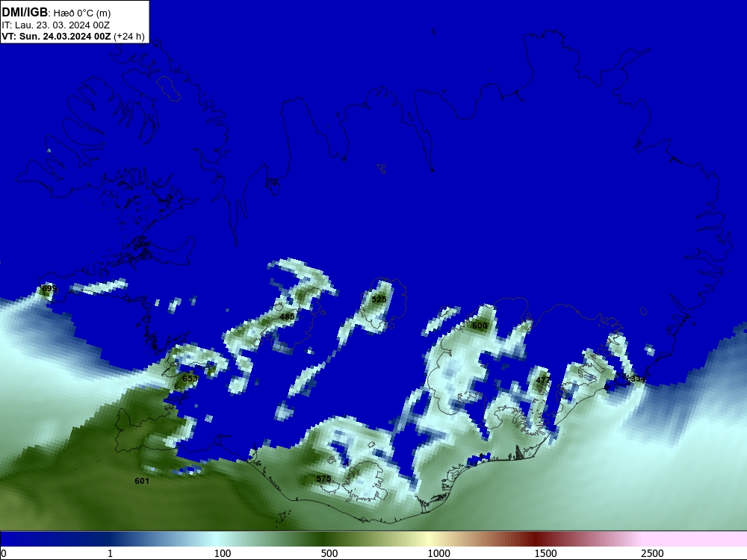
Task: Click the 0 tick on the color scale
Action: [x=4, y=553]
